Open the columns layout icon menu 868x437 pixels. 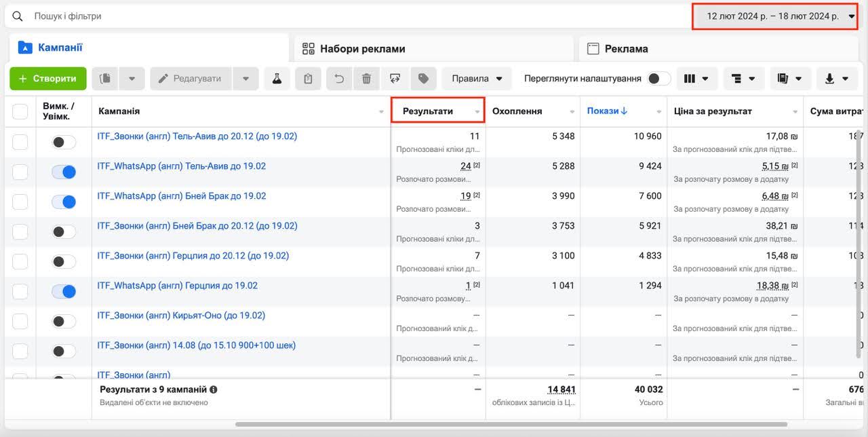(x=696, y=79)
